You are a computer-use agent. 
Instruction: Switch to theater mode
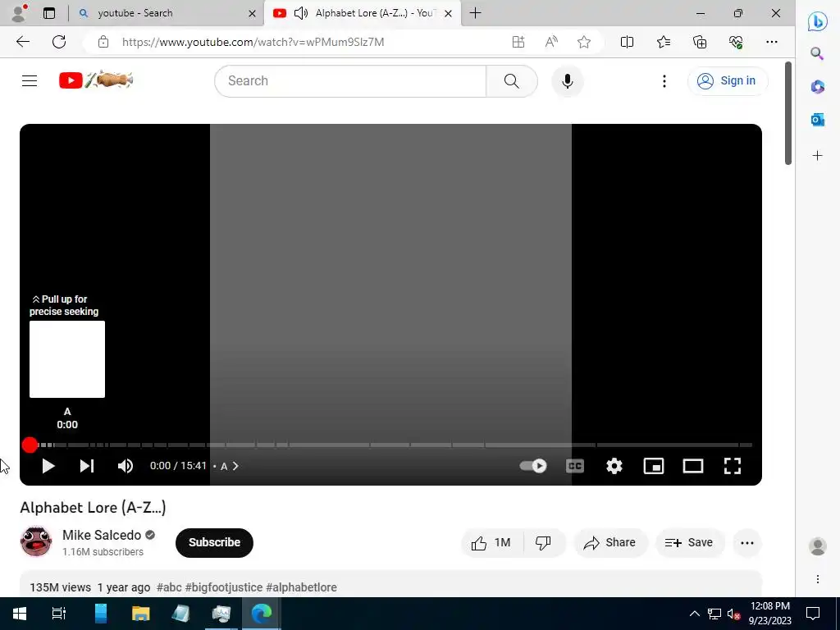[693, 466]
